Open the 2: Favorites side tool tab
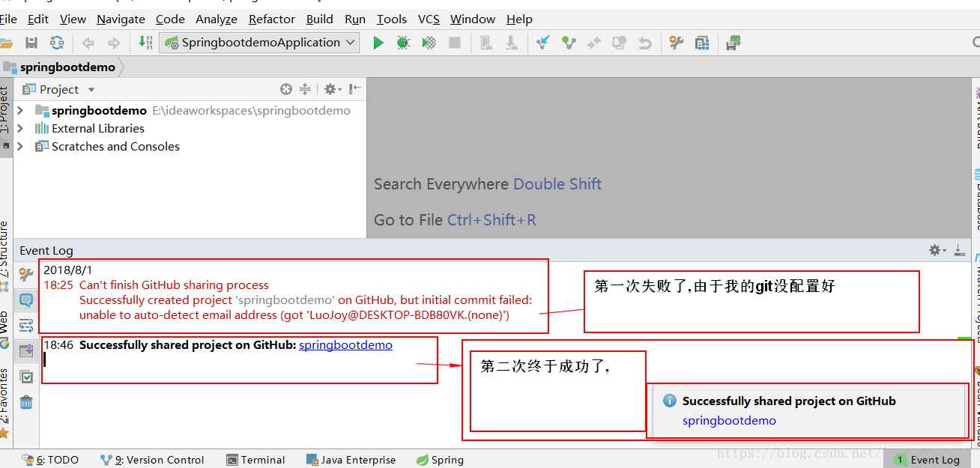The height and width of the screenshot is (468, 980). coord(5,402)
